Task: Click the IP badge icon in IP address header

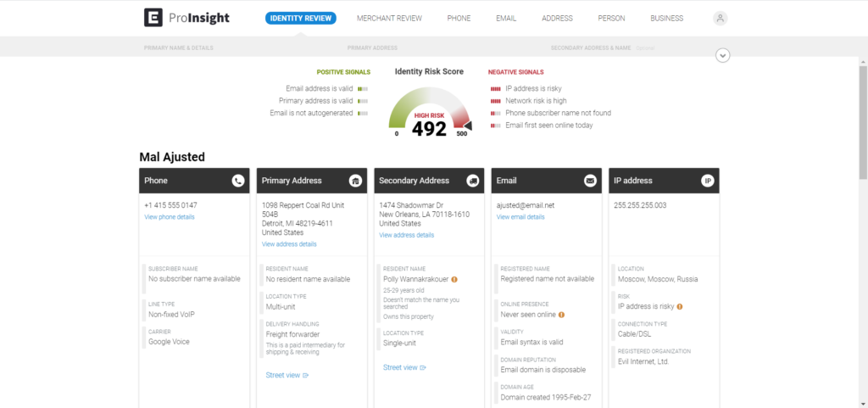Action: tap(708, 181)
